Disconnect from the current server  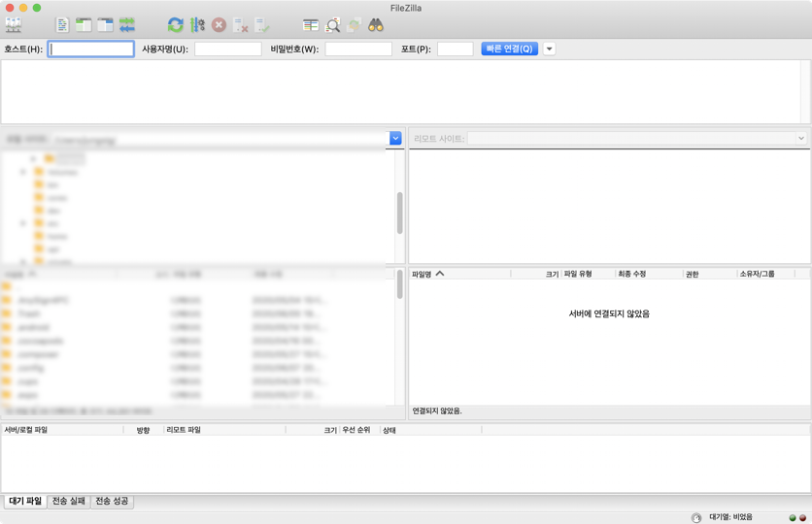[x=241, y=25]
